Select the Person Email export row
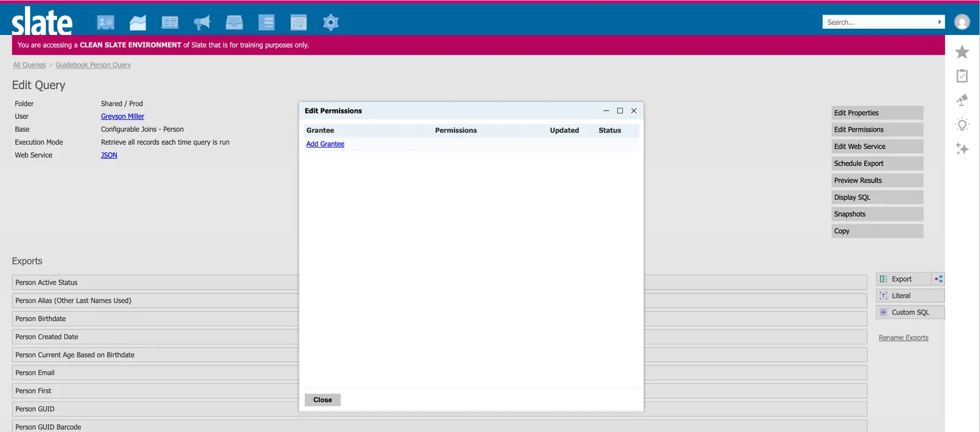Screen dimensions: 980x432 pos(439,373)
